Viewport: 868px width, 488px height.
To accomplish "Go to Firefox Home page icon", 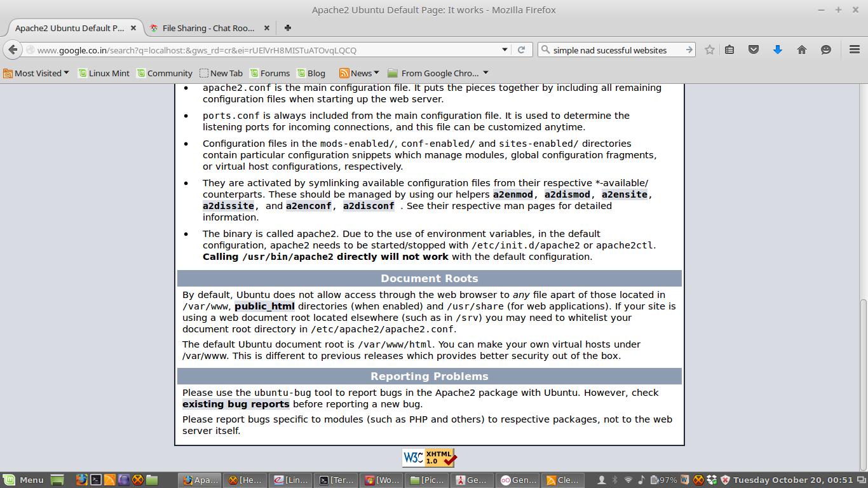I will pyautogui.click(x=802, y=50).
